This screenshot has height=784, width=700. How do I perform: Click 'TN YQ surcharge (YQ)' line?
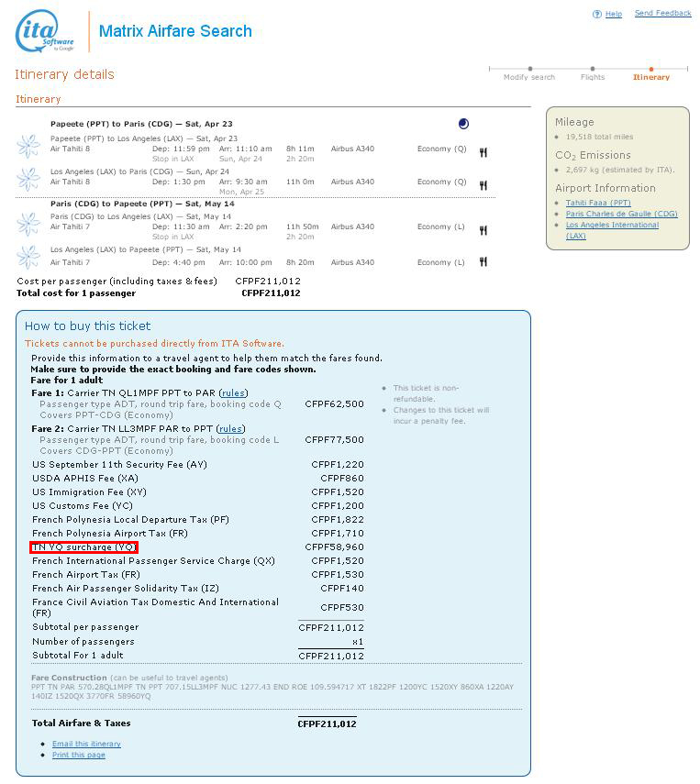click(x=84, y=547)
